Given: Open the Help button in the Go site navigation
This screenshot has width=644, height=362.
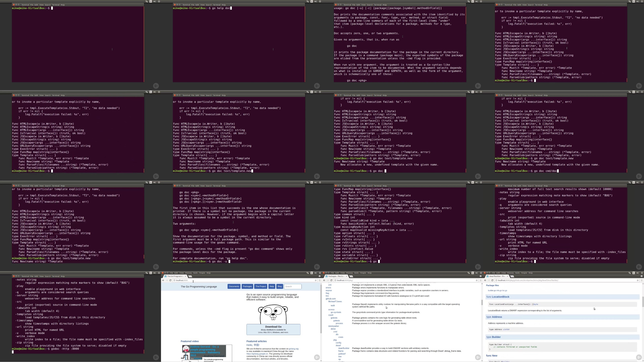Looking at the screenshot, I should pyautogui.click(x=272, y=287).
